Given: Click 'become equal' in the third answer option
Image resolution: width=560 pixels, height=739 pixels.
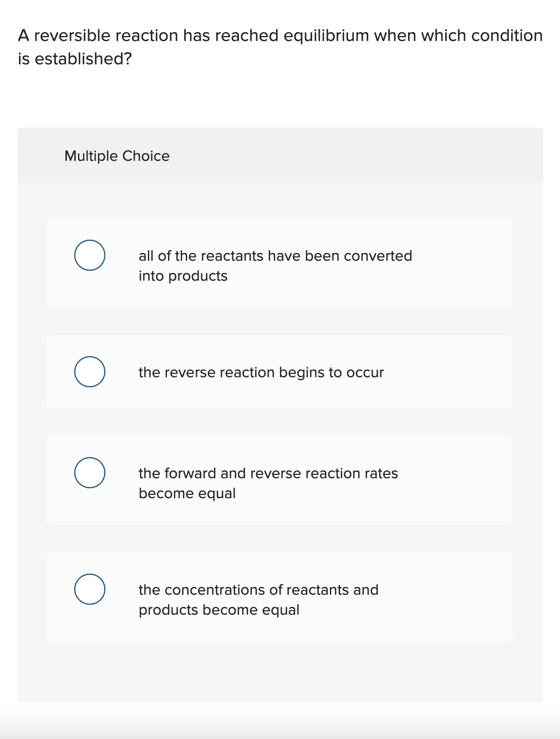Looking at the screenshot, I should 187,493.
